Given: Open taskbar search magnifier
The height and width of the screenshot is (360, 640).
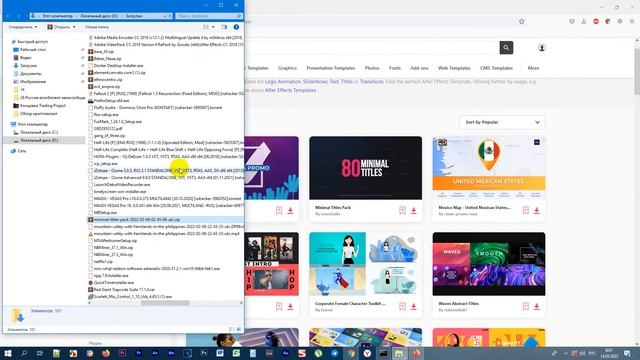Looking at the screenshot, I should [24, 353].
